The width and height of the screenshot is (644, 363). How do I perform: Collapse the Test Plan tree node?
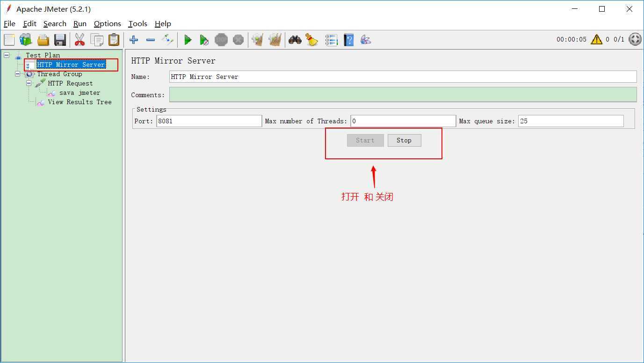7,55
